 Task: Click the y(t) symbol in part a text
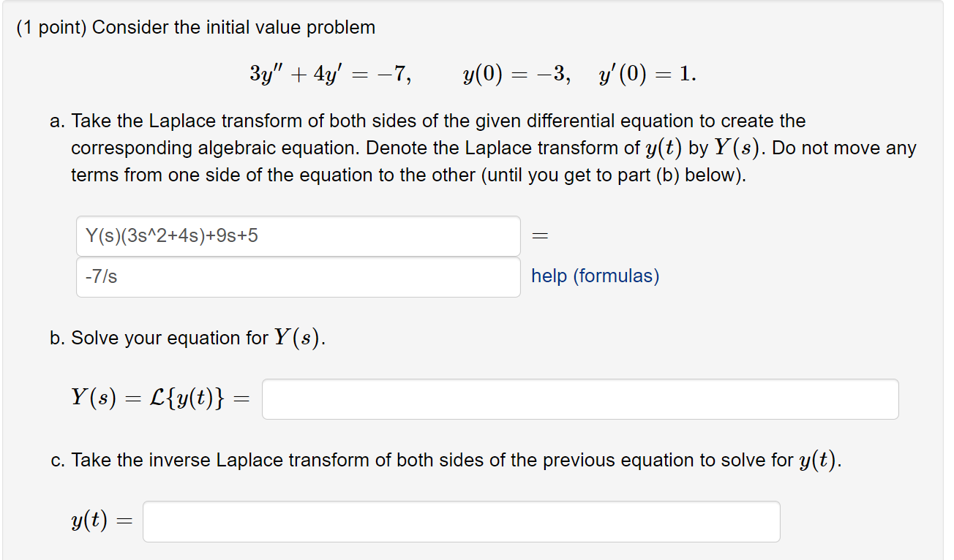click(665, 148)
